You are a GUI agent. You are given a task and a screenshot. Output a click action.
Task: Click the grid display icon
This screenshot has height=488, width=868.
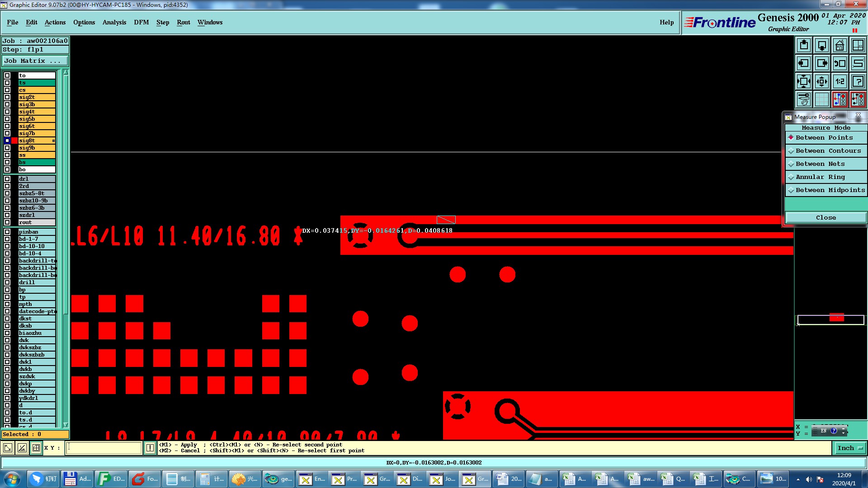[x=821, y=99]
